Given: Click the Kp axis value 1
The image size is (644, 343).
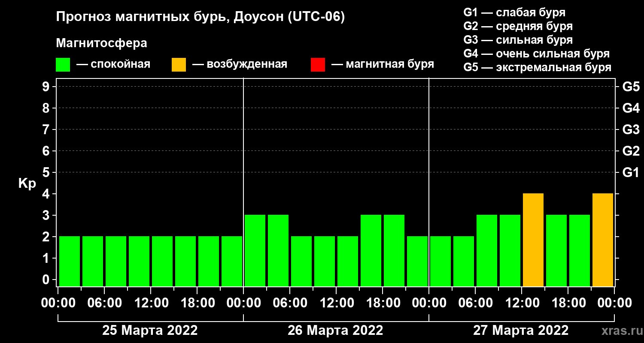Looking at the screenshot, I should click(x=47, y=258).
